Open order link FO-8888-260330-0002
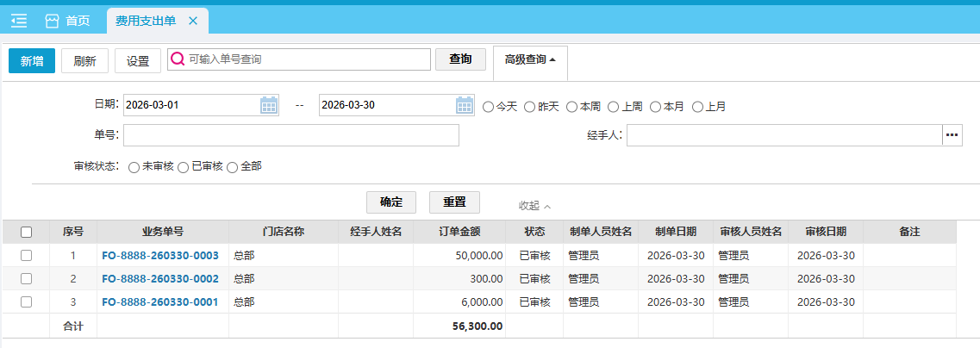This screenshot has height=348, width=980. point(160,278)
